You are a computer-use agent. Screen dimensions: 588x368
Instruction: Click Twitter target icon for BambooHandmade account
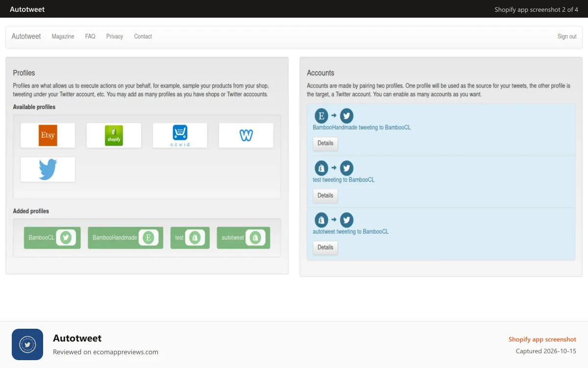[346, 116]
